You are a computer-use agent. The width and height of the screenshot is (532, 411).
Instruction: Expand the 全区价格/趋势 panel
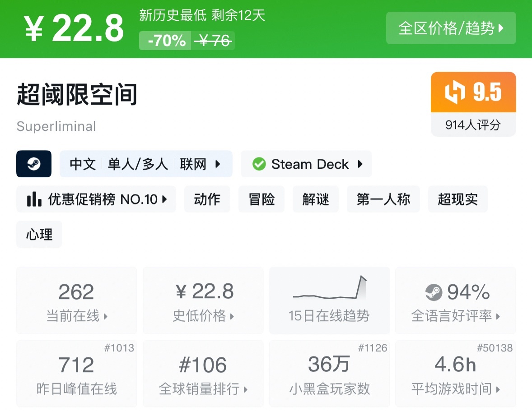pos(451,28)
